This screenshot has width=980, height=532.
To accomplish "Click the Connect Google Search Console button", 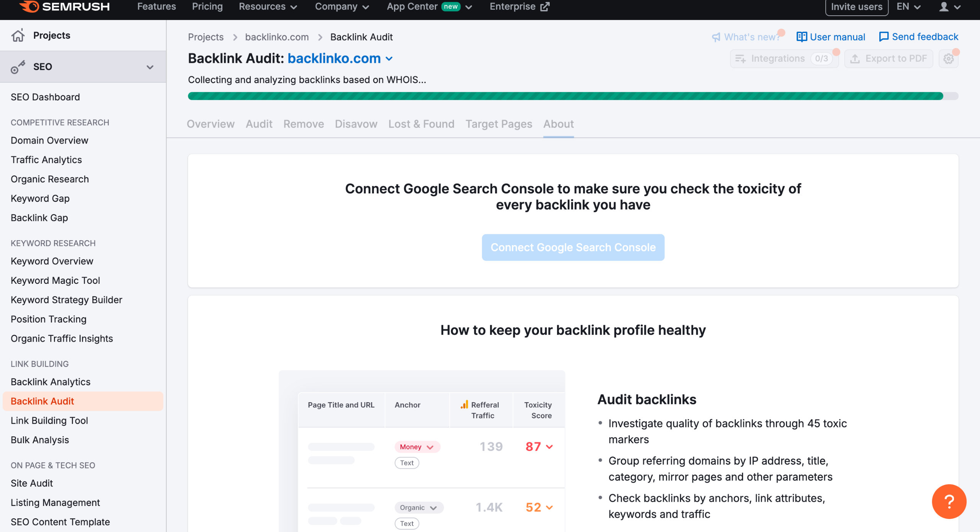I will [573, 247].
